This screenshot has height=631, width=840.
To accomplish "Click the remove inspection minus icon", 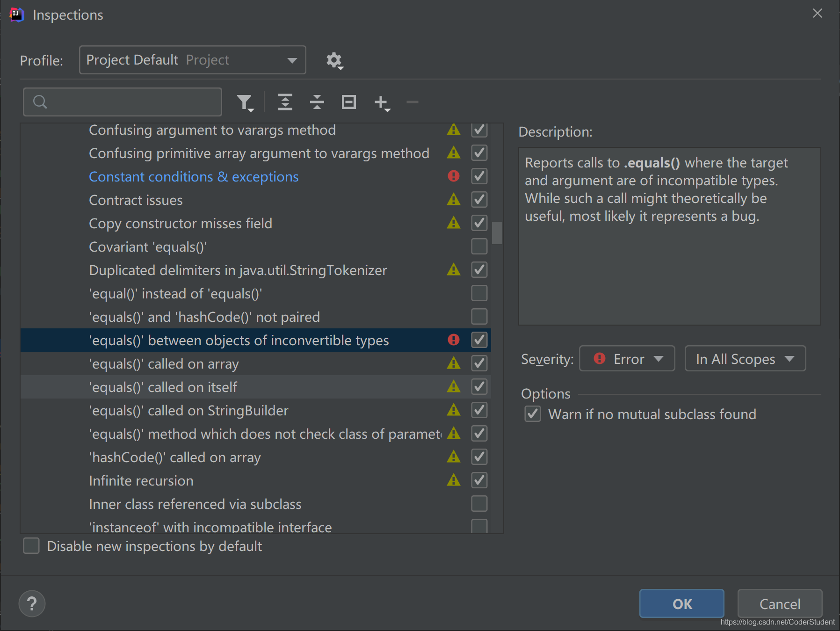I will 413,102.
